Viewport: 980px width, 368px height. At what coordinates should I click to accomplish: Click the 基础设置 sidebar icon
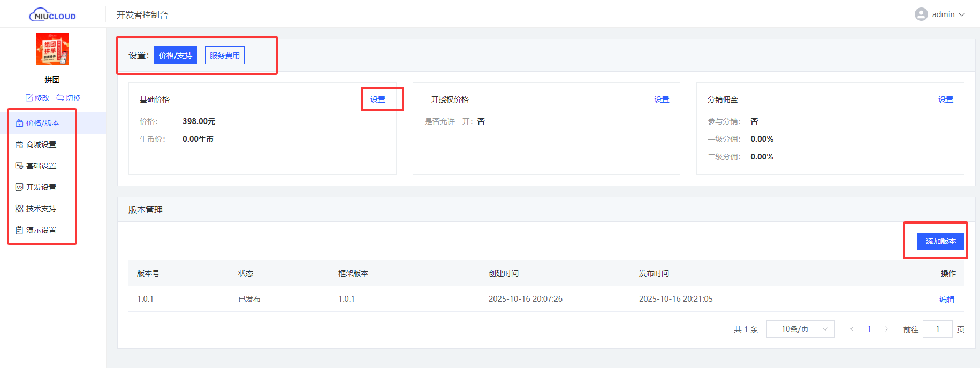19,166
